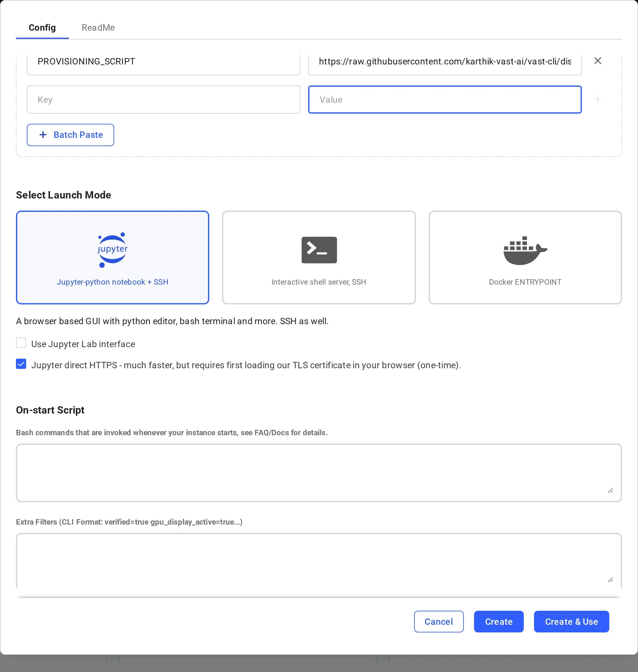Pick the Docker whale icon
The image size is (638, 672).
click(525, 250)
